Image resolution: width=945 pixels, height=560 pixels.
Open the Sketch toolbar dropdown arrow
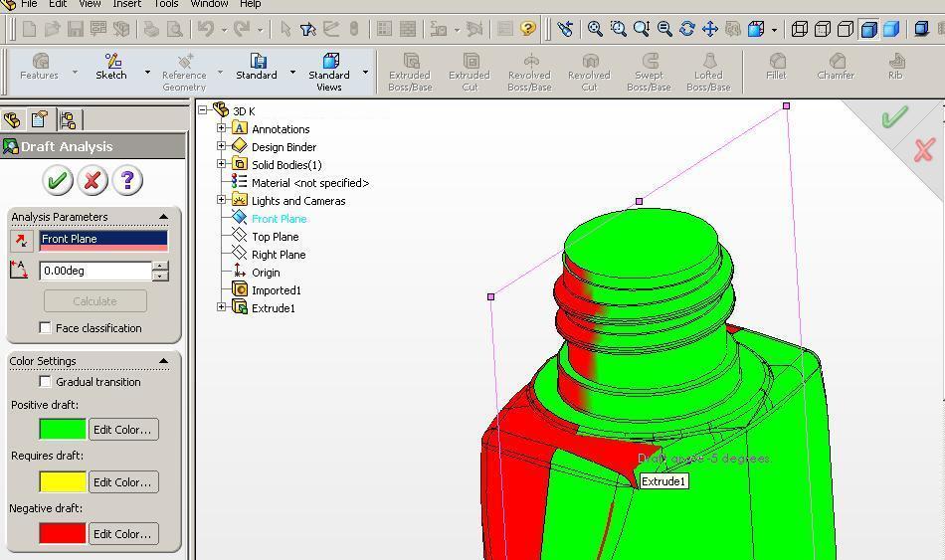(147, 73)
